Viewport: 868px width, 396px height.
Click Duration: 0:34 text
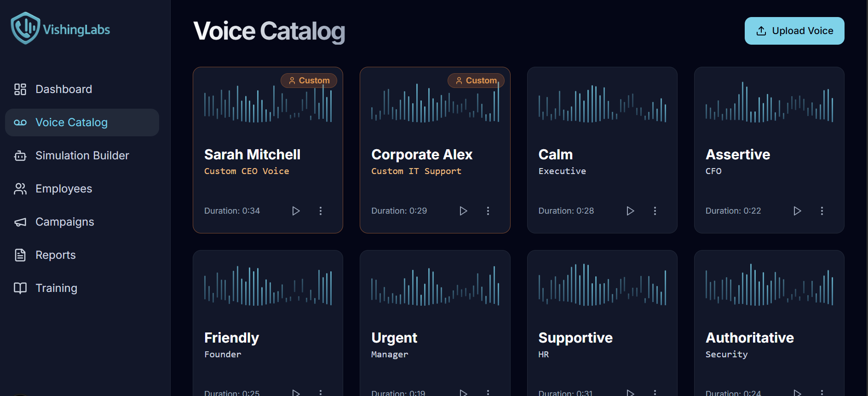tap(232, 211)
